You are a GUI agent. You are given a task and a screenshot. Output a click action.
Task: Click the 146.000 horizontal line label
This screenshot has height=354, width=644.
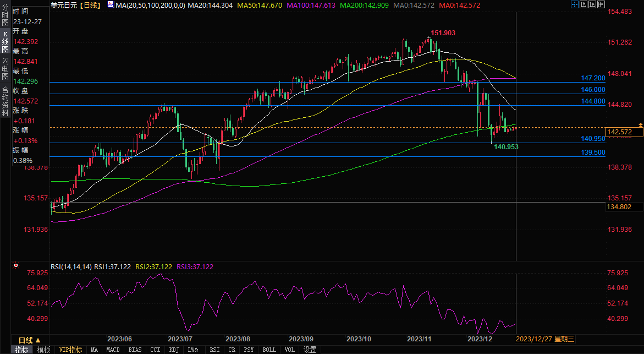[x=593, y=90]
